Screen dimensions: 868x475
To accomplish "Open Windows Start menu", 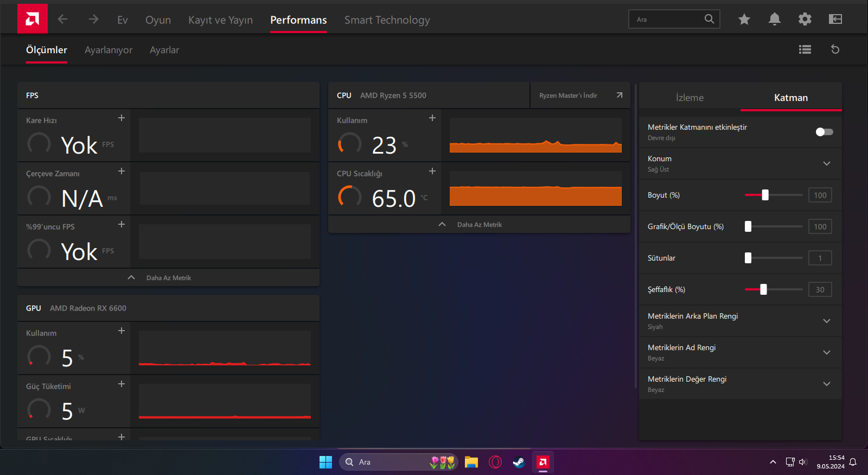I will [x=325, y=462].
